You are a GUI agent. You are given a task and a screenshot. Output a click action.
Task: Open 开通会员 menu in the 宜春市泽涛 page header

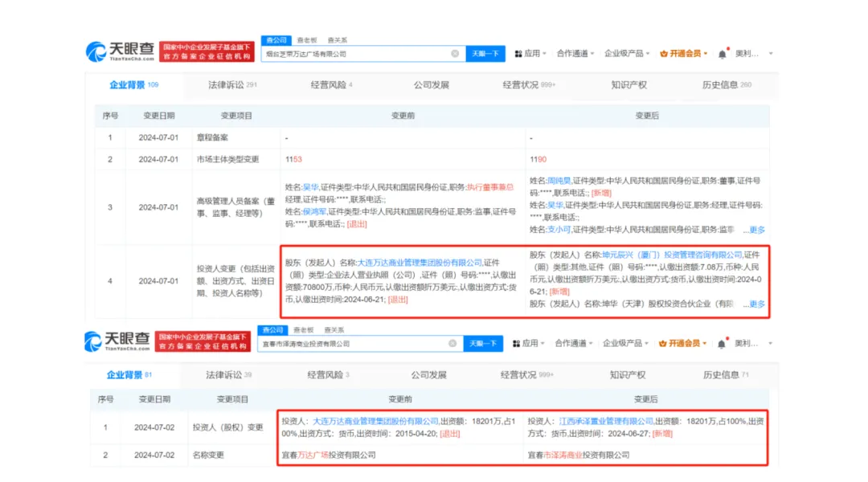[682, 344]
